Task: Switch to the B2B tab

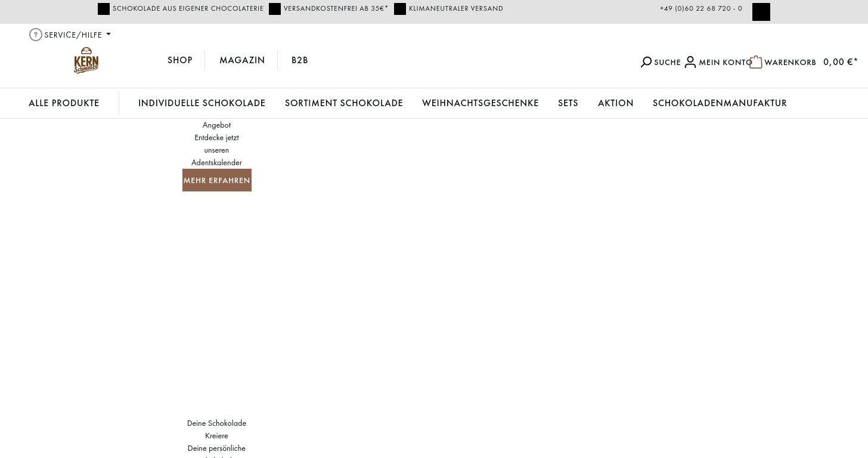Action: pyautogui.click(x=299, y=60)
